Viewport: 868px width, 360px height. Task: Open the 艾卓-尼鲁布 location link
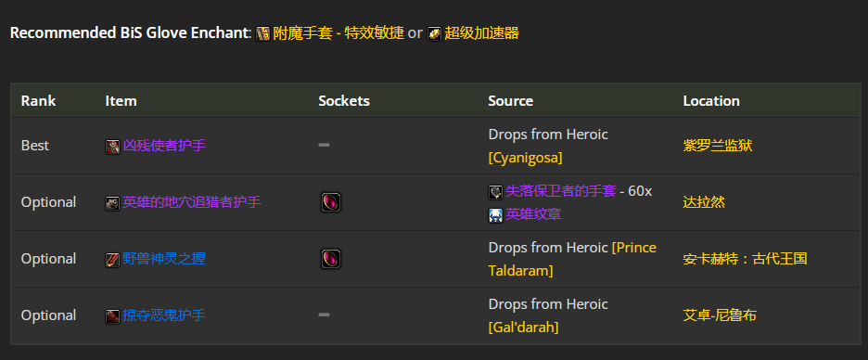[x=720, y=315]
